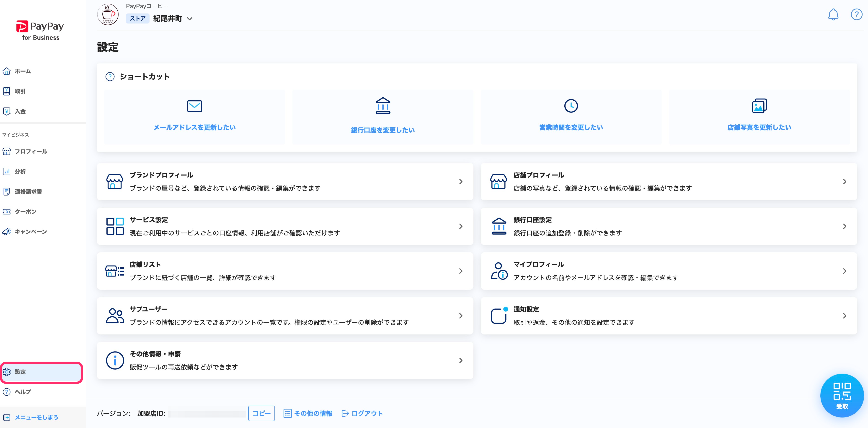
Task: Open help via top-right question mark icon
Action: tap(856, 15)
